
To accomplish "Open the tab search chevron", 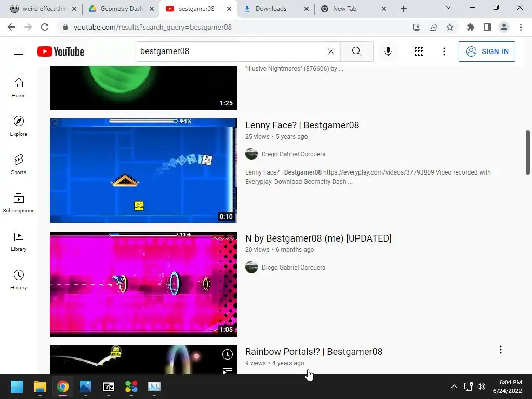I will pyautogui.click(x=448, y=7).
